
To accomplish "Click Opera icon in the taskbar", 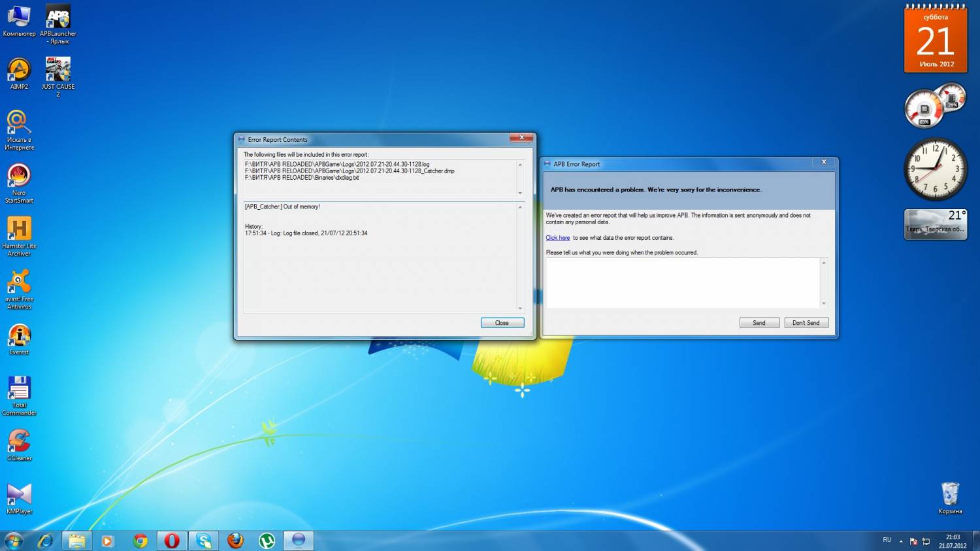I will click(x=172, y=541).
